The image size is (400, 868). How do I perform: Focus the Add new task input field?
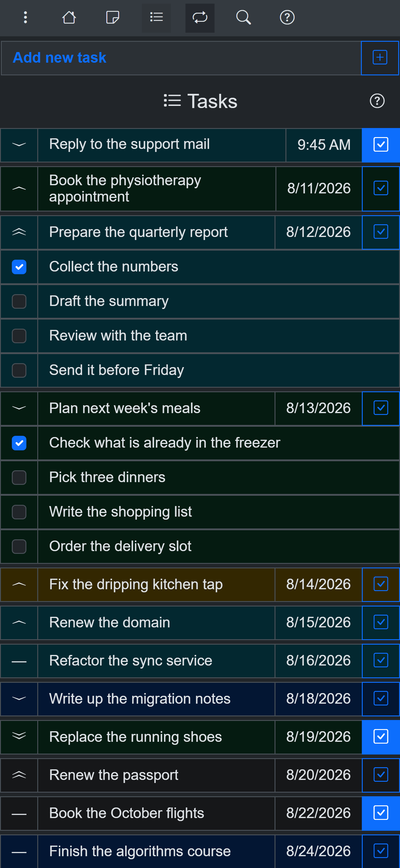tap(181, 58)
